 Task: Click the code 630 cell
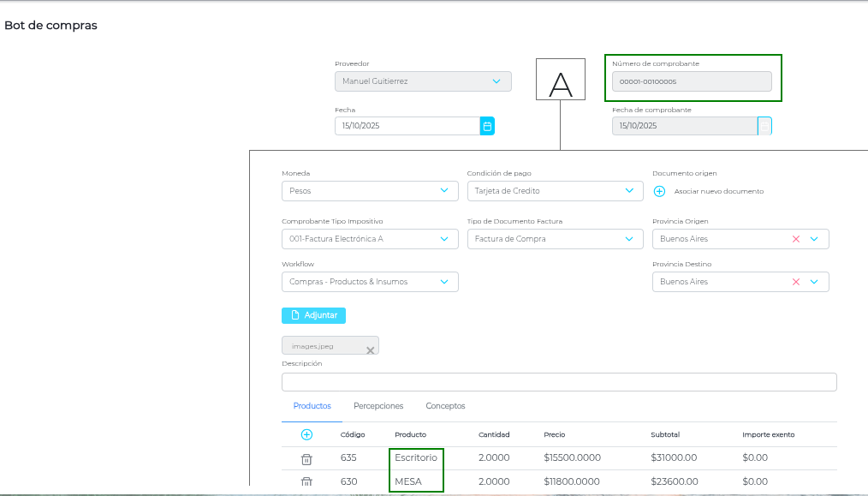point(348,481)
